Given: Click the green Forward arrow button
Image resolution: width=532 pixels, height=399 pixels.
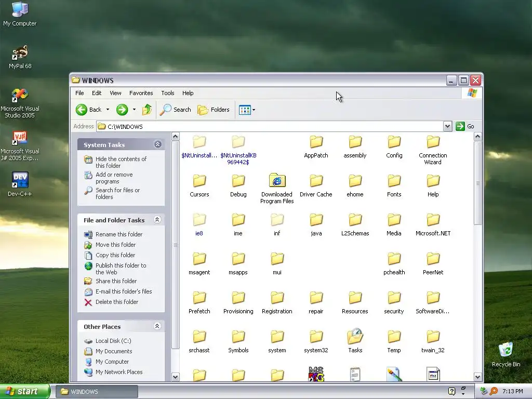Looking at the screenshot, I should click(x=122, y=110).
